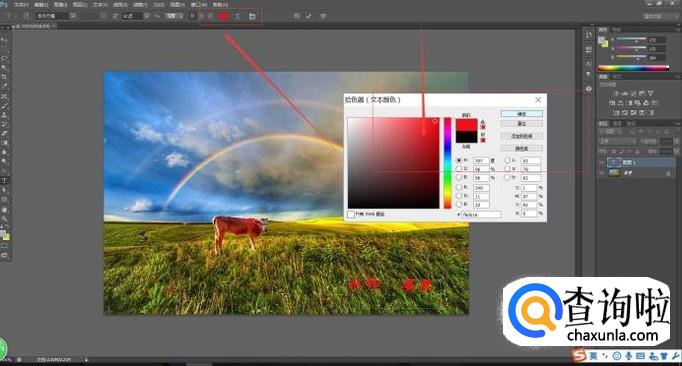Open the first menu in the menu bar

point(21,5)
